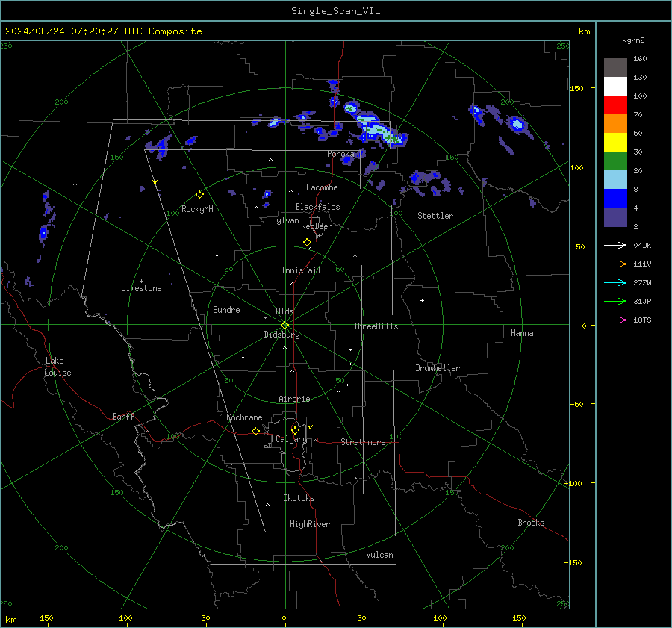Click the yellow diamond at radar center by Olds
672x628 pixels.
pos(284,326)
